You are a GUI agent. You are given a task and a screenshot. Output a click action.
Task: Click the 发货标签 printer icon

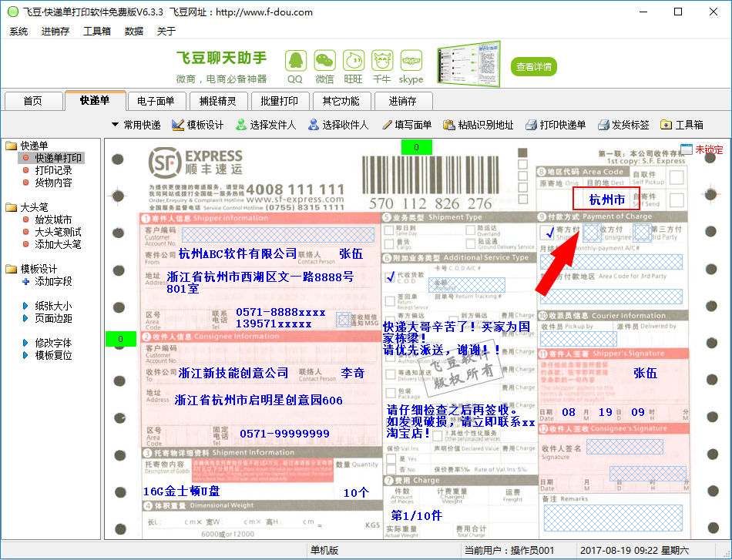pyautogui.click(x=603, y=125)
